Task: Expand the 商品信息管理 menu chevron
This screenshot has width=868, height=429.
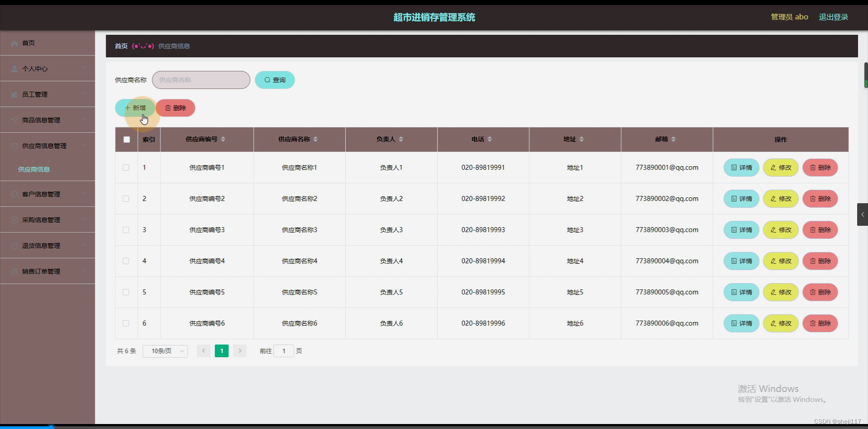Action: pyautogui.click(x=84, y=120)
